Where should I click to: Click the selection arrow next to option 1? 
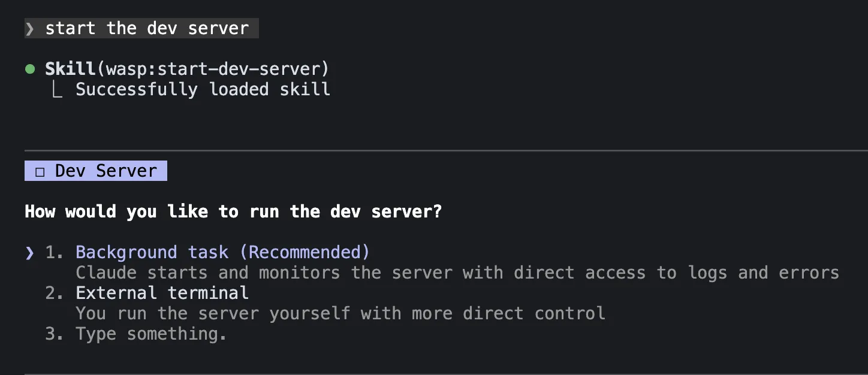(30, 252)
